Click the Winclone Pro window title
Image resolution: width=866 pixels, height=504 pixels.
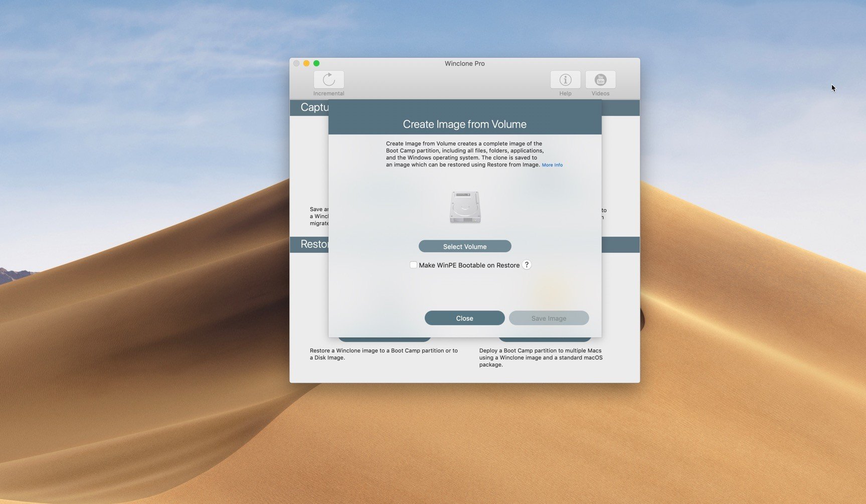click(x=464, y=63)
